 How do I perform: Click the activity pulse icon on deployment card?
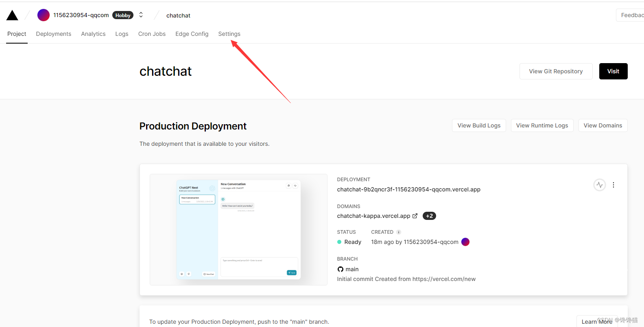[600, 185]
